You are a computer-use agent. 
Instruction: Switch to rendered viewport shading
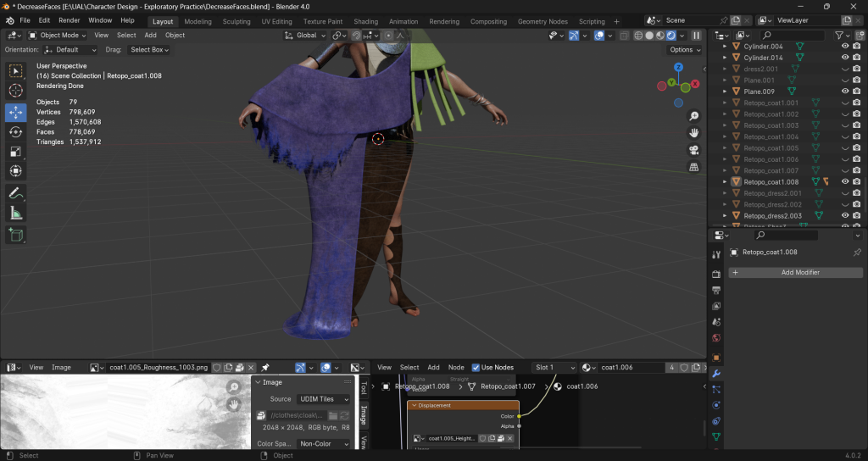pos(671,36)
